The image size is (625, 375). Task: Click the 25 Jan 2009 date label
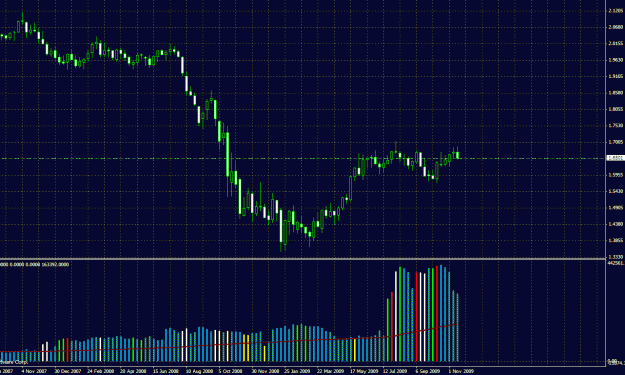297,371
